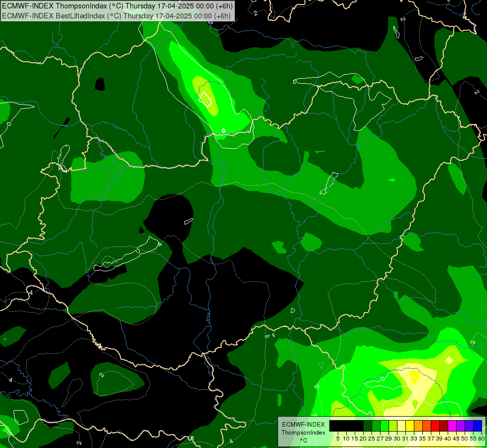Click the lime legend swatch for 29–30
Image resolution: width=487 pixels, height=448 pixels.
(393, 426)
